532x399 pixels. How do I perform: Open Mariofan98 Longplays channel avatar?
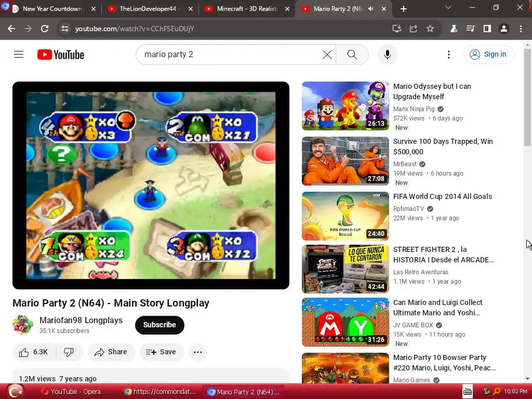pyautogui.click(x=23, y=325)
